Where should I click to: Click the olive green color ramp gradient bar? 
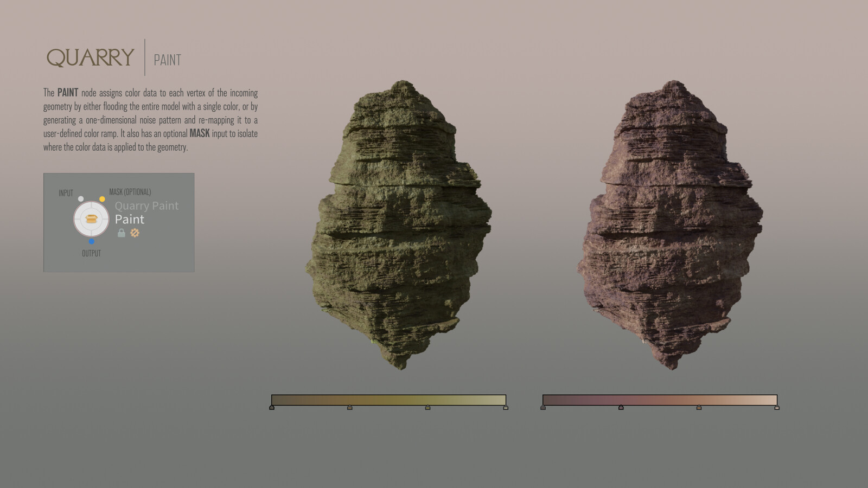(388, 400)
